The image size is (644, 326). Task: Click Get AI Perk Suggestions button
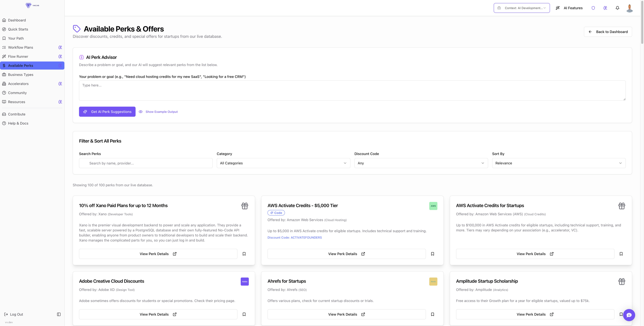coord(107,112)
